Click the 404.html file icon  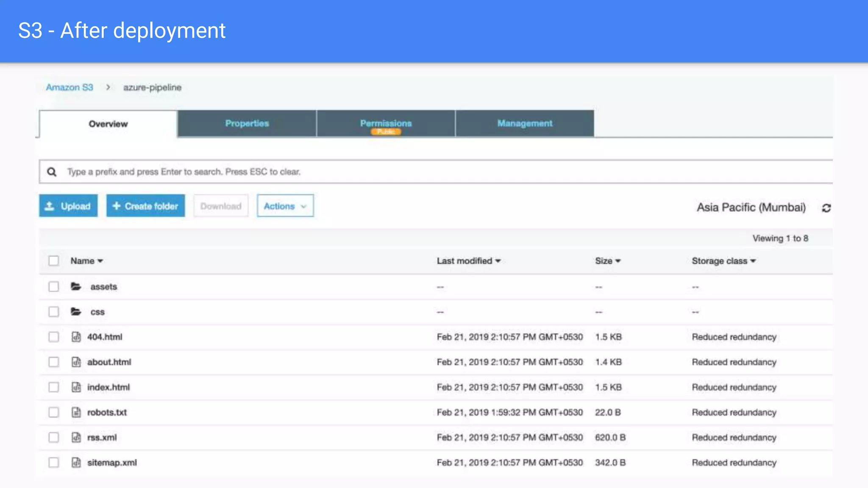(x=76, y=337)
